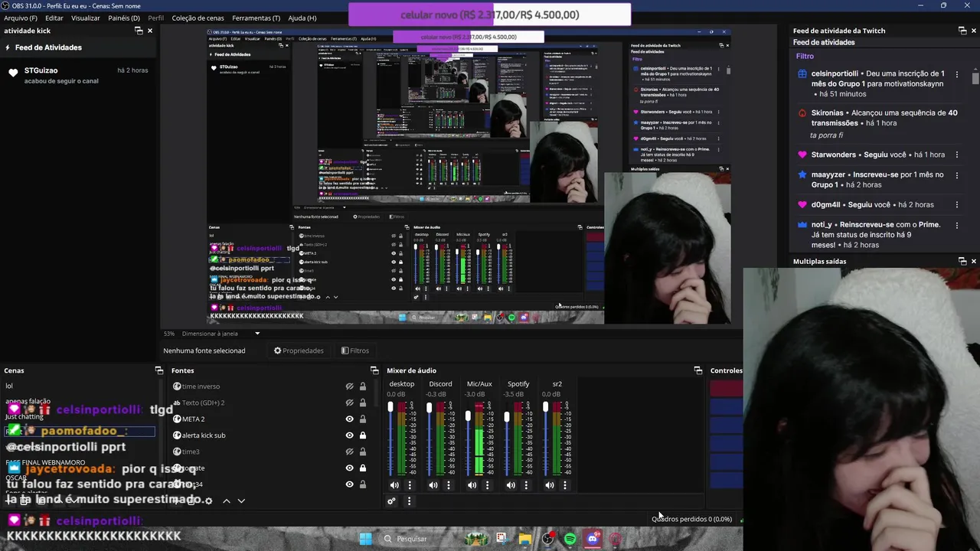Screen dimensions: 980x551
Task: Open Mic/Aux channel options three-dot menu
Action: (x=487, y=485)
